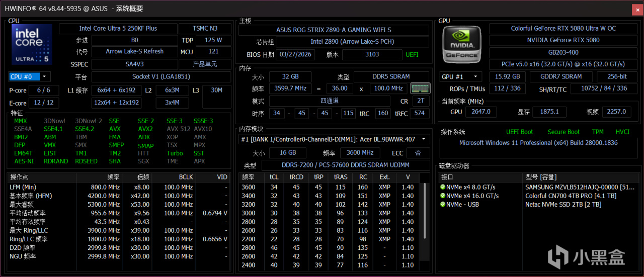Viewport: 644px width, 277px height.
Task: Click the SSPEC value SA4V3
Action: point(135,64)
